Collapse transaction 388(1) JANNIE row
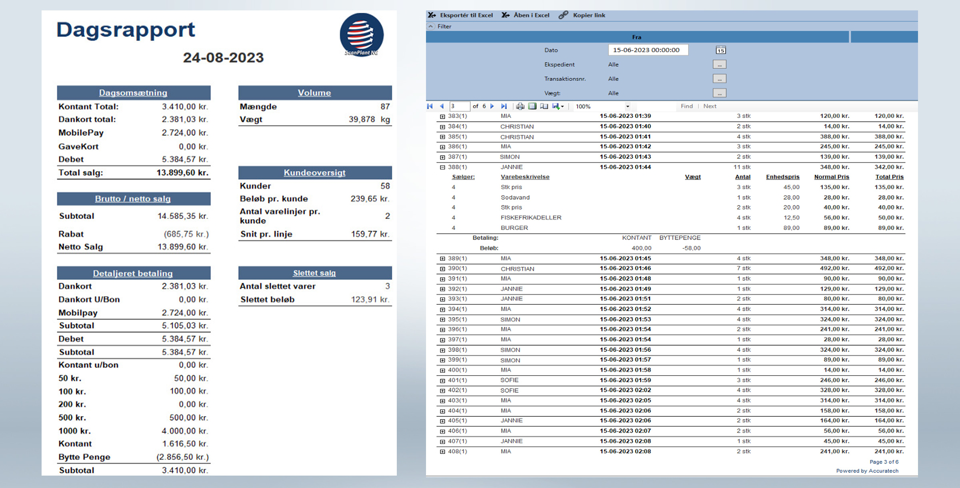Screen dimensions: 960x488 pyautogui.click(x=442, y=167)
